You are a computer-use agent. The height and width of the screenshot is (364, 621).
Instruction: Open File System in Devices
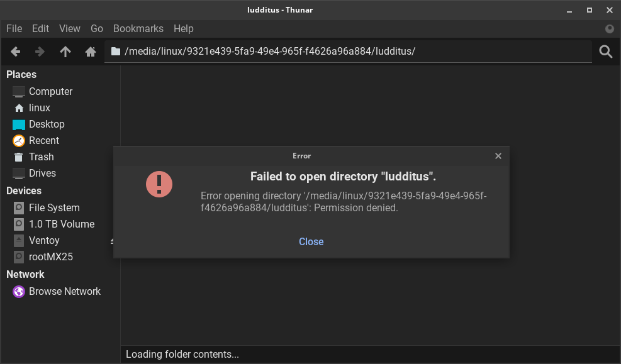53,207
